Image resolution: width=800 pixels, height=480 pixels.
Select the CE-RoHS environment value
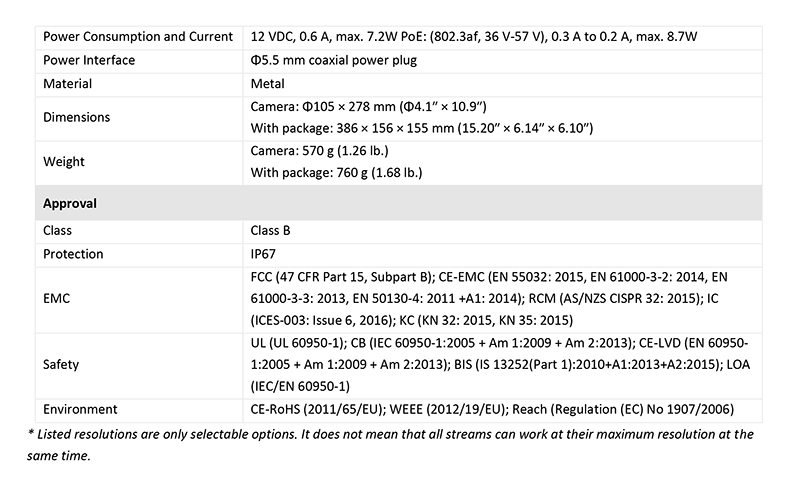tap(492, 410)
